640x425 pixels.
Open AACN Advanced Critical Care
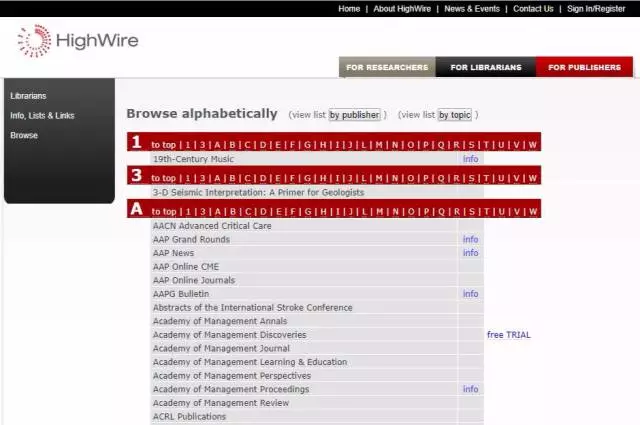212,226
